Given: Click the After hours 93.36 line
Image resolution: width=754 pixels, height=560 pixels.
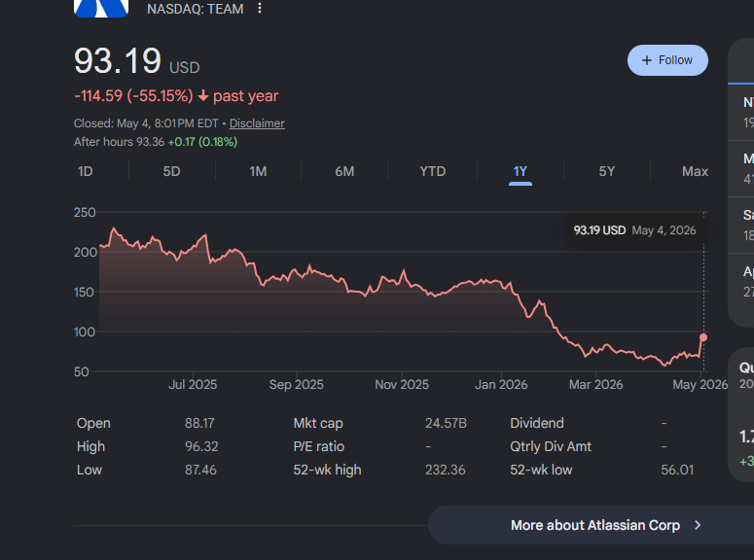Looking at the screenshot, I should pos(156,142).
